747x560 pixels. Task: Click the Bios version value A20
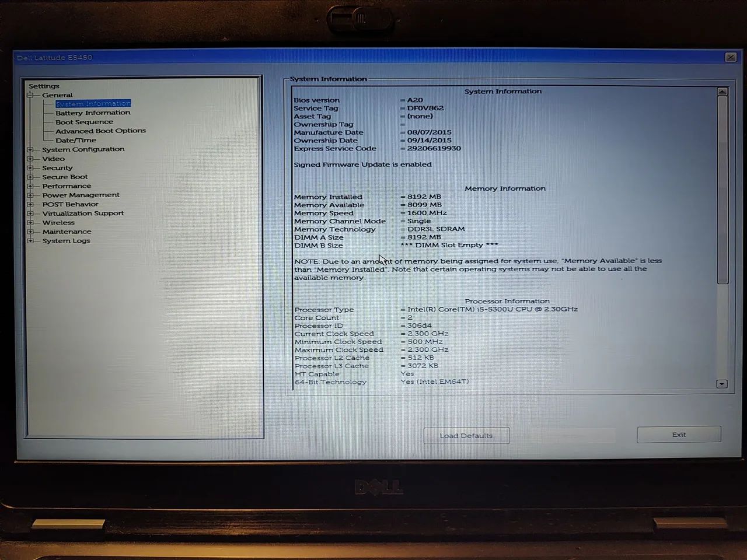click(415, 100)
